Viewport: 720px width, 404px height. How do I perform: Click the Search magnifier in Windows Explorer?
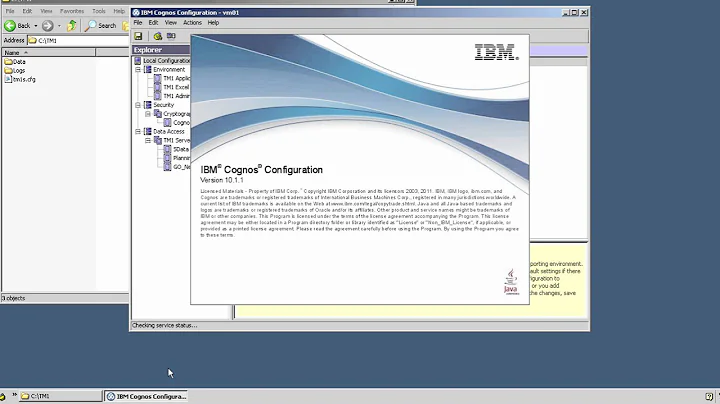pyautogui.click(x=90, y=26)
